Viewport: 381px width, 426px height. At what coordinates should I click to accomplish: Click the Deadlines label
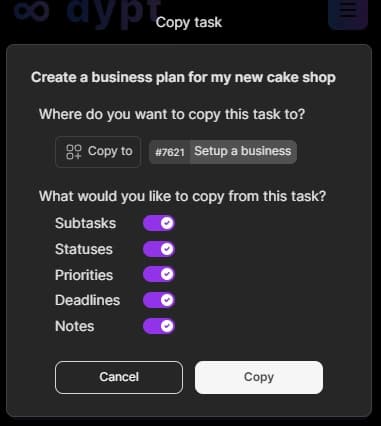tap(88, 300)
